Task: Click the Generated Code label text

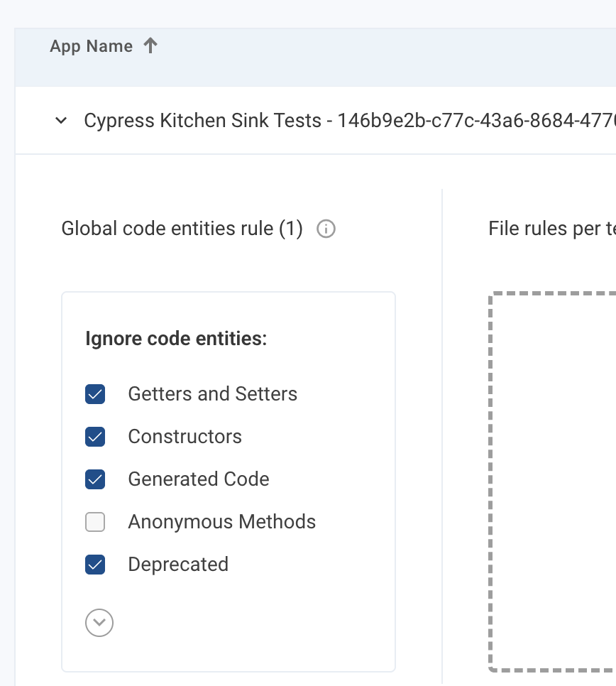Action: [198, 479]
